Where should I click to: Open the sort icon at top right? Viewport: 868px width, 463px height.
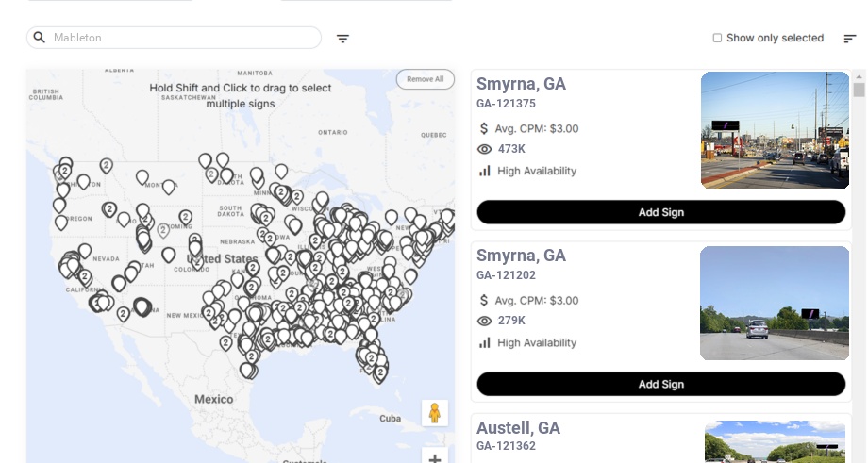click(849, 39)
